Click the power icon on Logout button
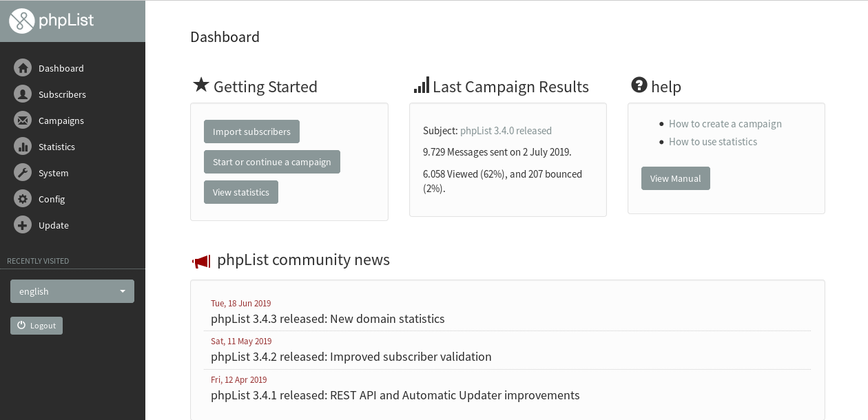This screenshot has height=420, width=868. [x=21, y=325]
